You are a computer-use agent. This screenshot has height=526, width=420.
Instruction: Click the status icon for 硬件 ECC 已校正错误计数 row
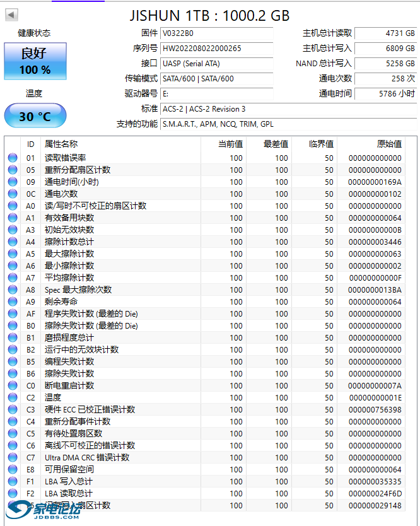tap(13, 409)
